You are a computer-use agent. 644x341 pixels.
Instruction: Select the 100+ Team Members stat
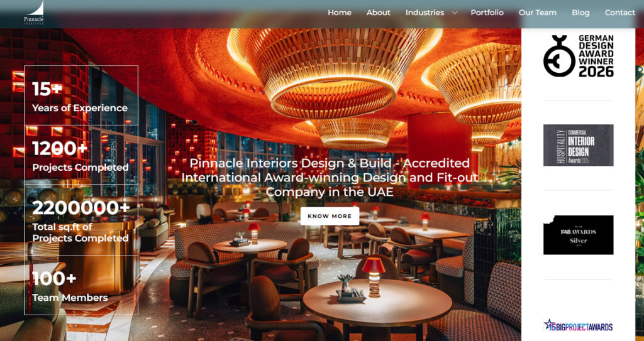tap(81, 285)
